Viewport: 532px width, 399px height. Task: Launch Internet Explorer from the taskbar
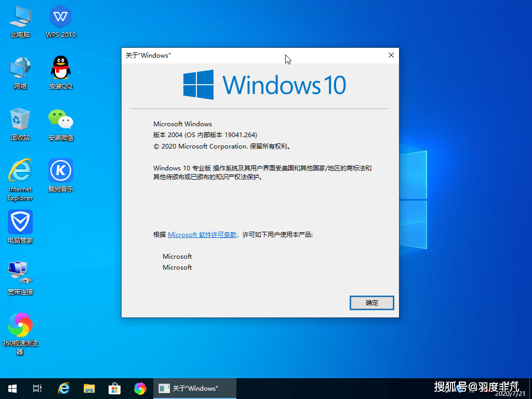(64, 389)
